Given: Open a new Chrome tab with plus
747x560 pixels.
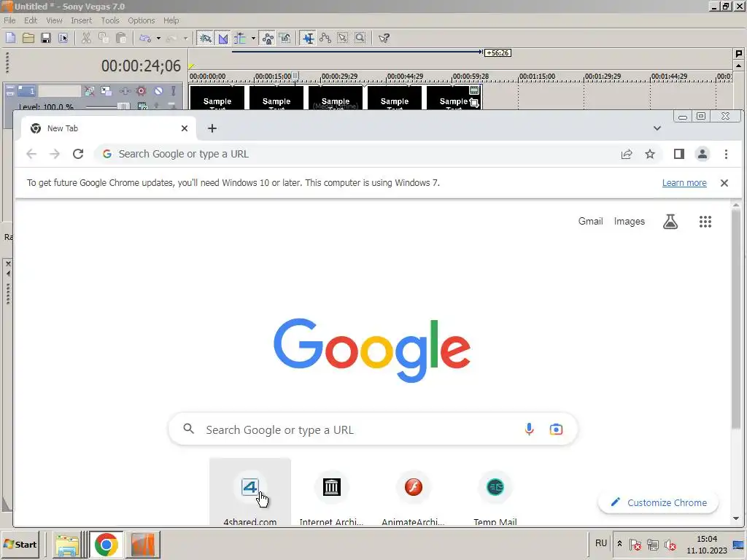Looking at the screenshot, I should (212, 128).
